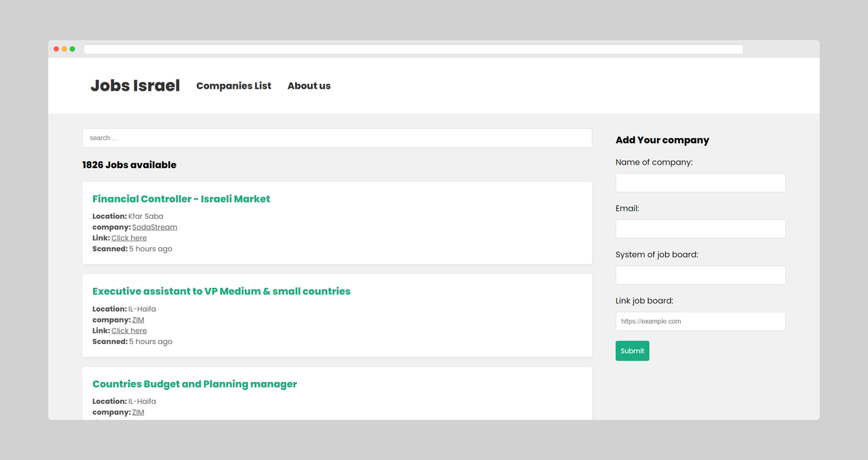This screenshot has height=460, width=868.
Task: Select the Link job board URL field
Action: 701,321
